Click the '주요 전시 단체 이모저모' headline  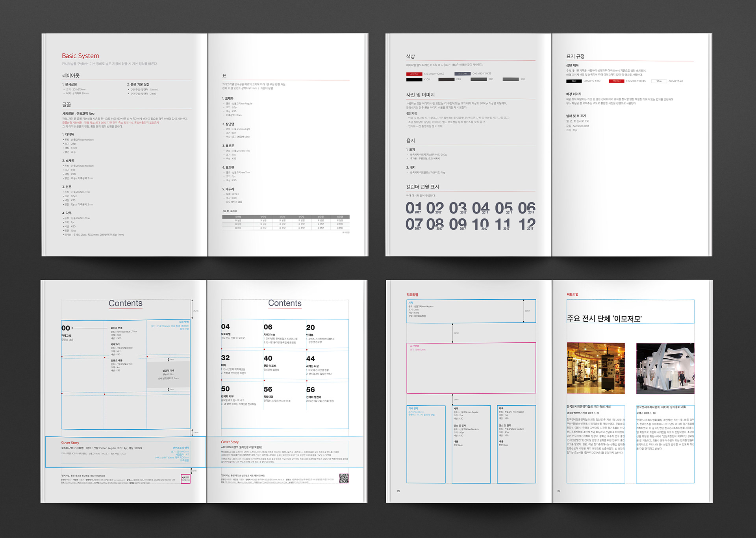coord(604,319)
